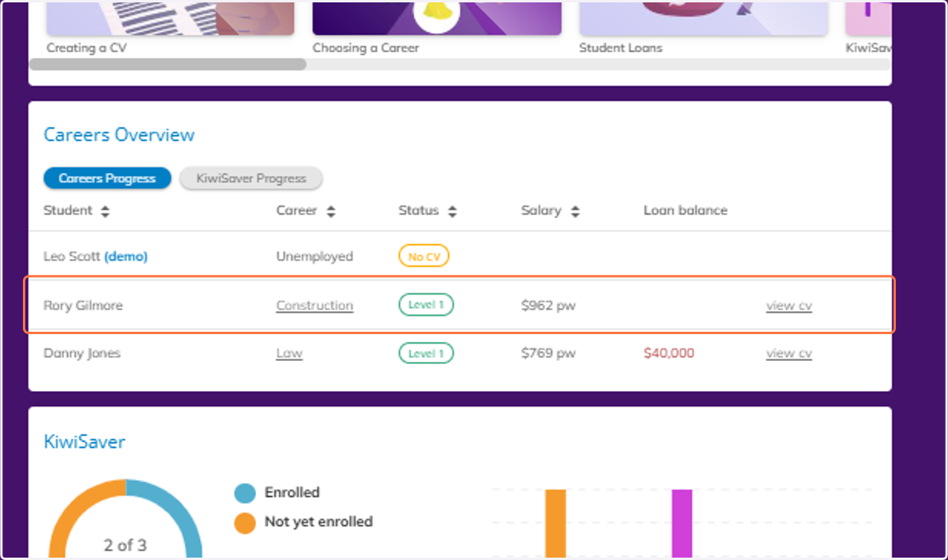
Task: Click the horizontal scrollbar under lesson cards
Action: coord(167,64)
